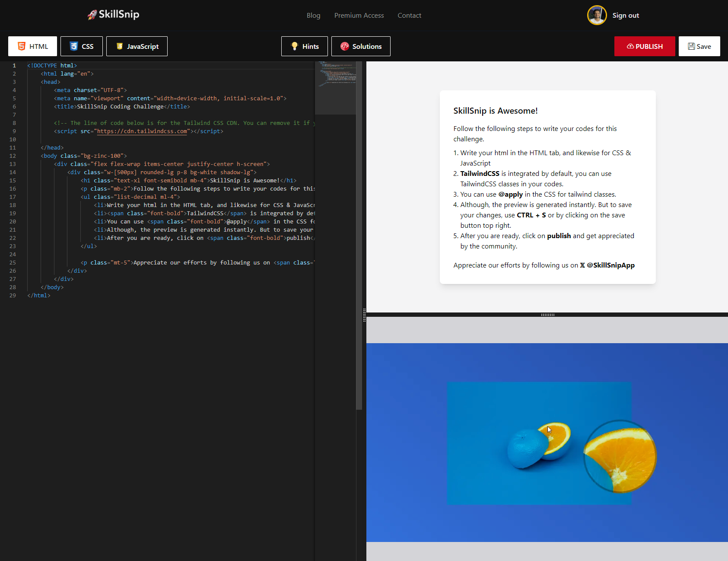The width and height of the screenshot is (728, 561).
Task: Click the floppy disk Save icon
Action: pos(691,46)
